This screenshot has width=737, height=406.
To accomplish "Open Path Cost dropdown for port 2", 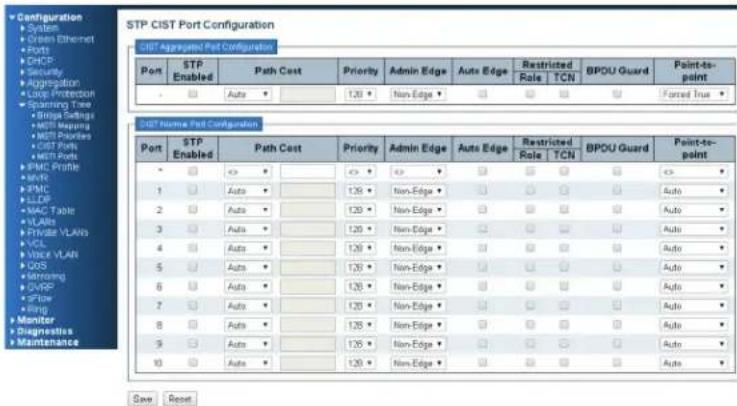I will (x=248, y=210).
